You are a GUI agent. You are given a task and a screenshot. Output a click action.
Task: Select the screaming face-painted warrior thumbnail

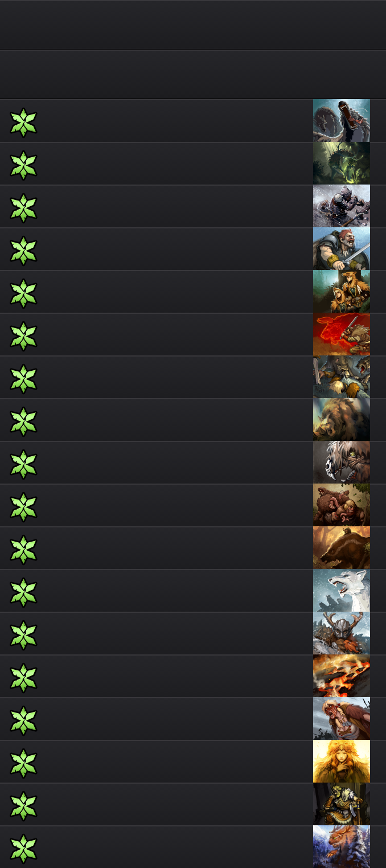tap(342, 719)
